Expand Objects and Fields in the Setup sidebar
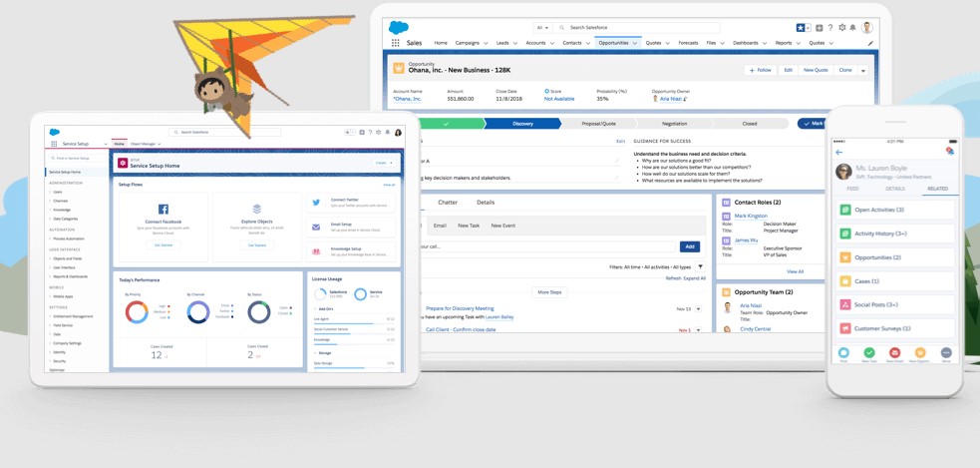Viewport: 980px width, 468px height. 50,258
